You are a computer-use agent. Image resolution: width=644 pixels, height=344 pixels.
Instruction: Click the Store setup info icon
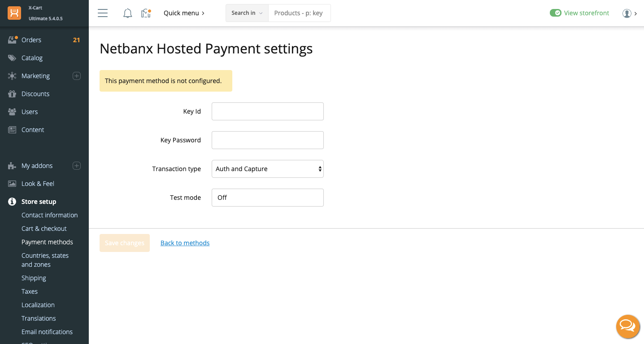click(x=12, y=202)
